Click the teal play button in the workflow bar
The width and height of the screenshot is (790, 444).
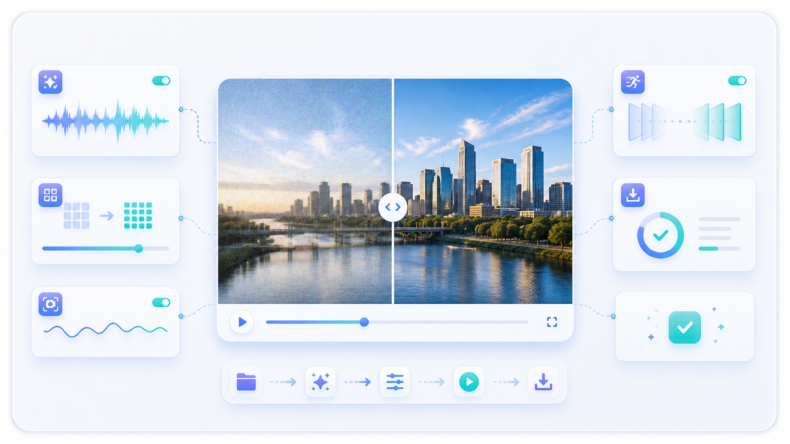(469, 382)
